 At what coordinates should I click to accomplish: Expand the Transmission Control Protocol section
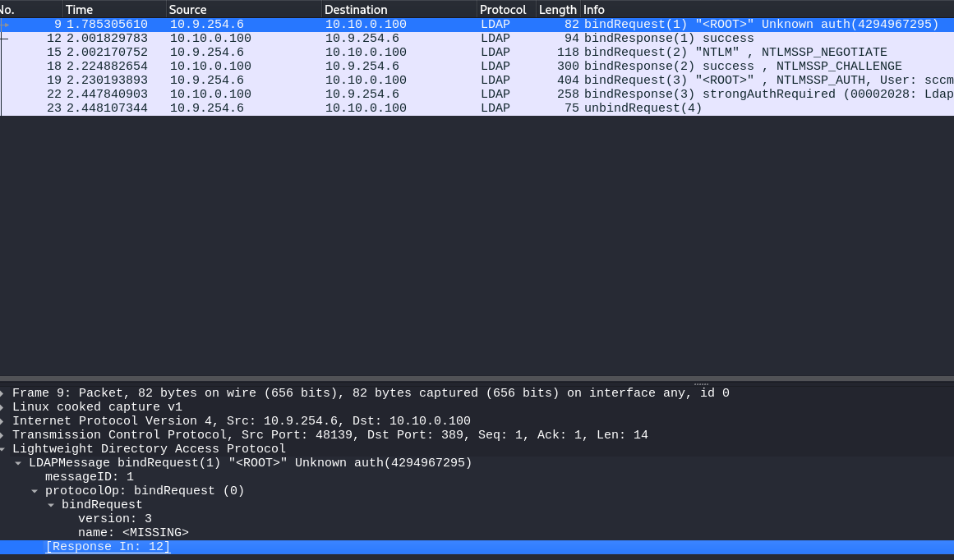click(5, 435)
